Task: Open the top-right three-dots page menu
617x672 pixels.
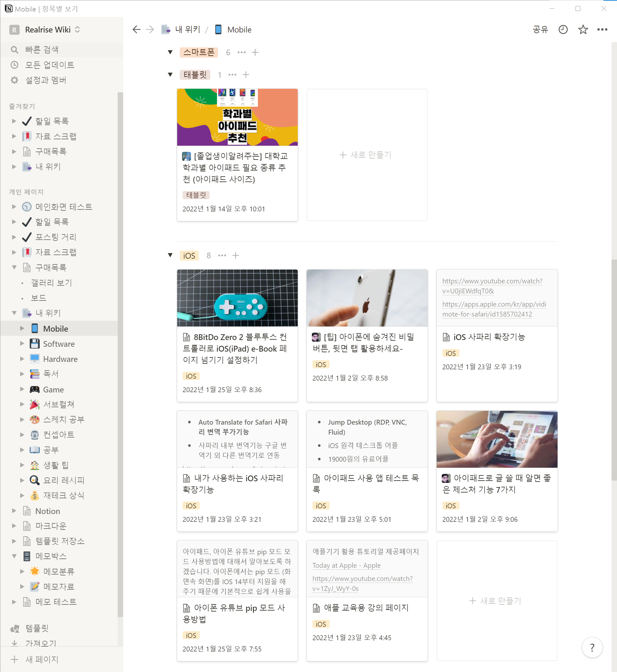Action: pos(602,30)
